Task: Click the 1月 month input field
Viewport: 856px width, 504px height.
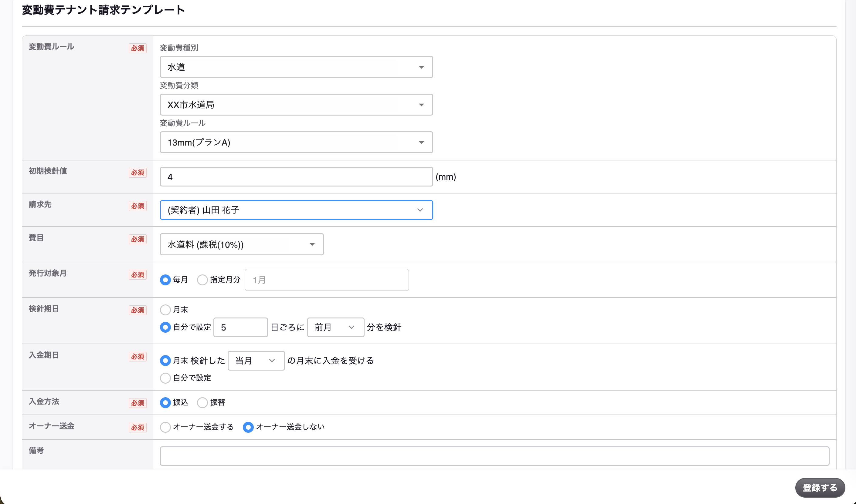Action: pos(327,280)
